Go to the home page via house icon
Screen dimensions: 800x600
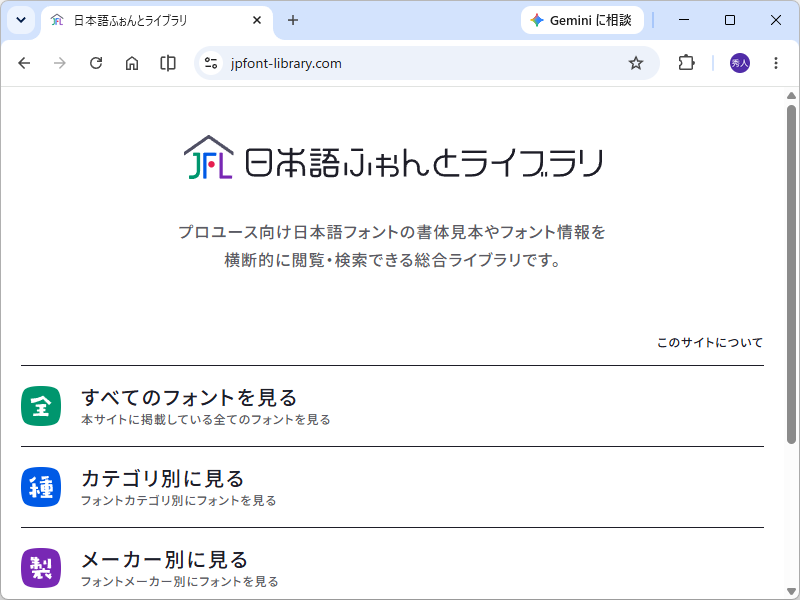[132, 63]
